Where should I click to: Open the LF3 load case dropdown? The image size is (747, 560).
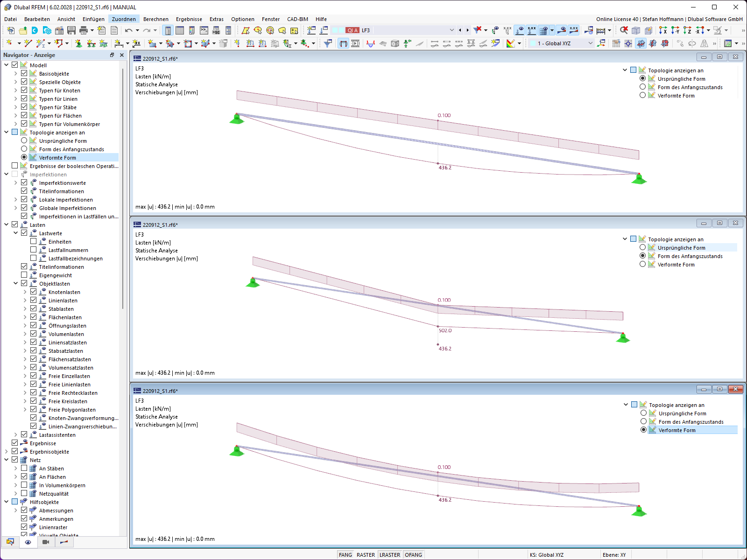[x=451, y=30]
